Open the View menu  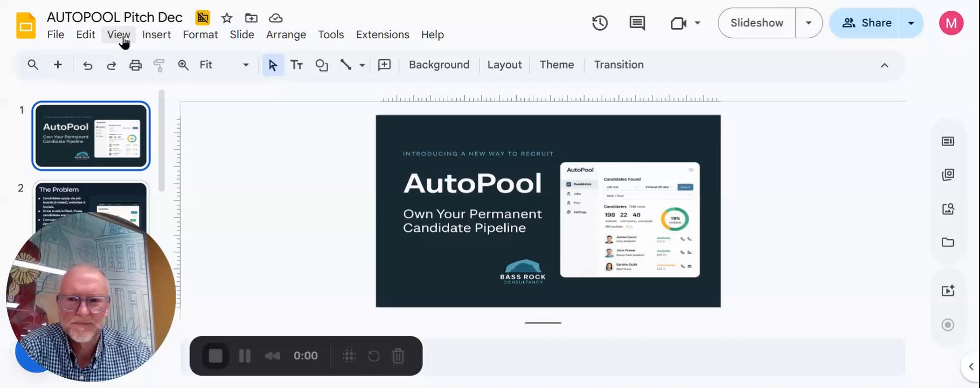coord(119,34)
